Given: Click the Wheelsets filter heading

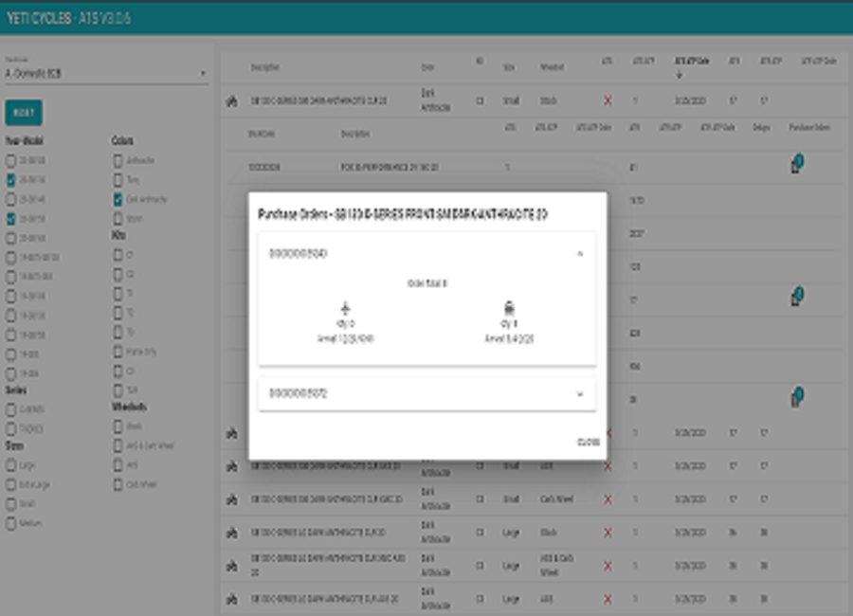Looking at the screenshot, I should tap(130, 408).
